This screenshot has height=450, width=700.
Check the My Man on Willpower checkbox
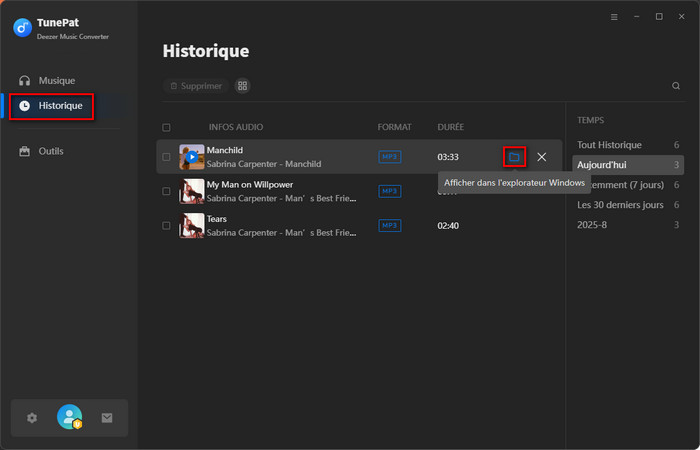pyautogui.click(x=167, y=191)
